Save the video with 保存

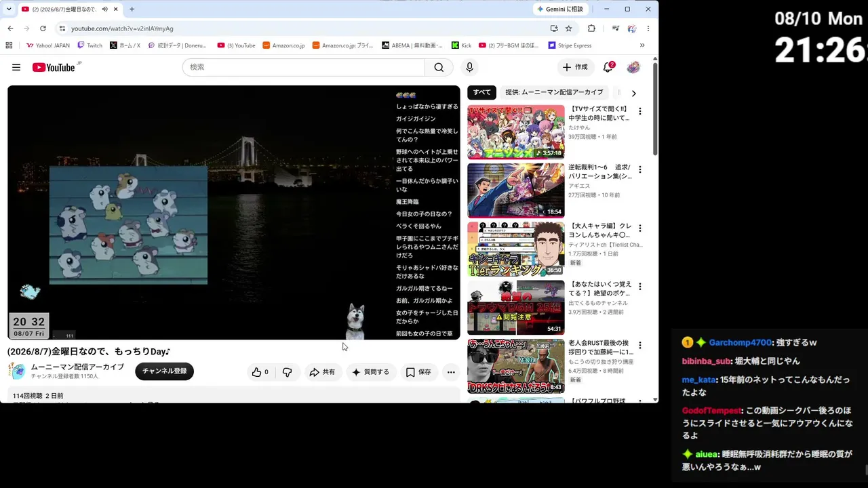(x=418, y=372)
